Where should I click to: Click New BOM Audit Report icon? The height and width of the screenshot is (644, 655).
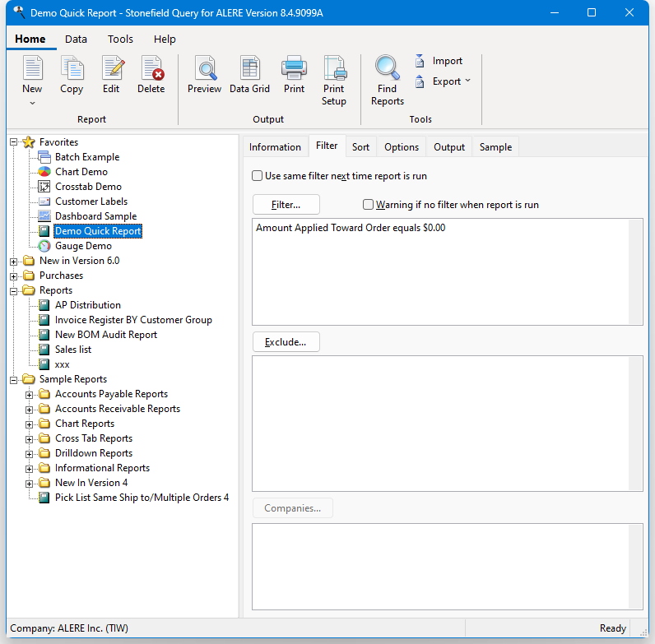coord(44,335)
